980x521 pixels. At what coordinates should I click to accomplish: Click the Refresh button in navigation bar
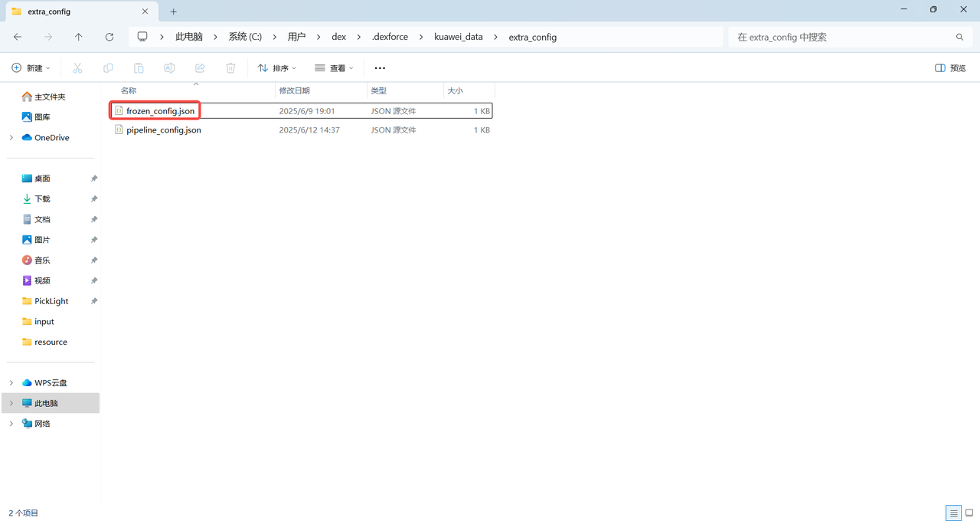coord(109,37)
